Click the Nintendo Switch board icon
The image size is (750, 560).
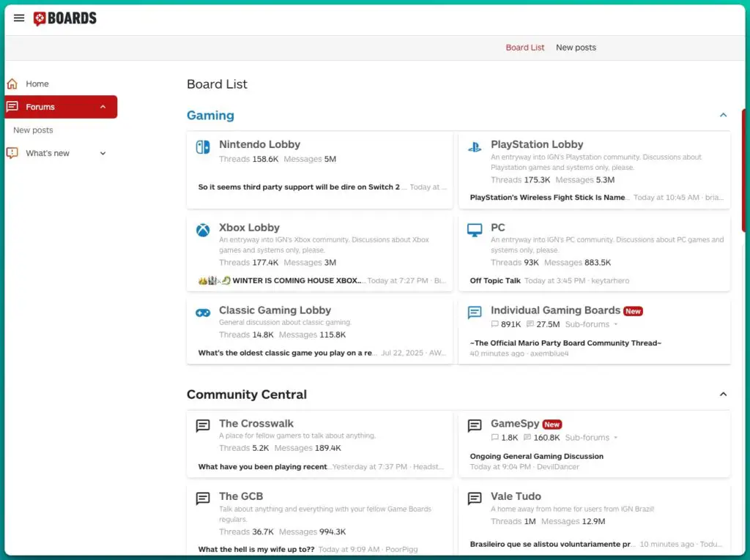click(203, 147)
